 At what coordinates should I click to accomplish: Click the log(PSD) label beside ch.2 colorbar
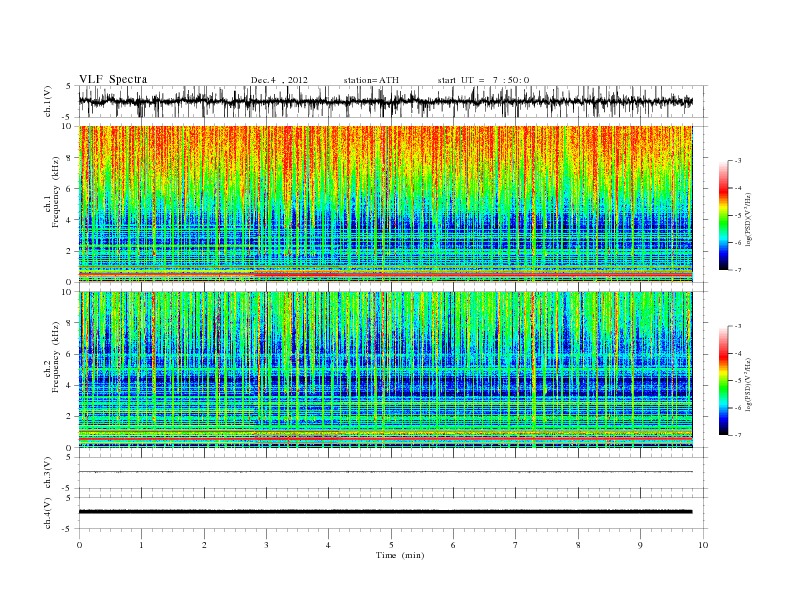tap(748, 384)
